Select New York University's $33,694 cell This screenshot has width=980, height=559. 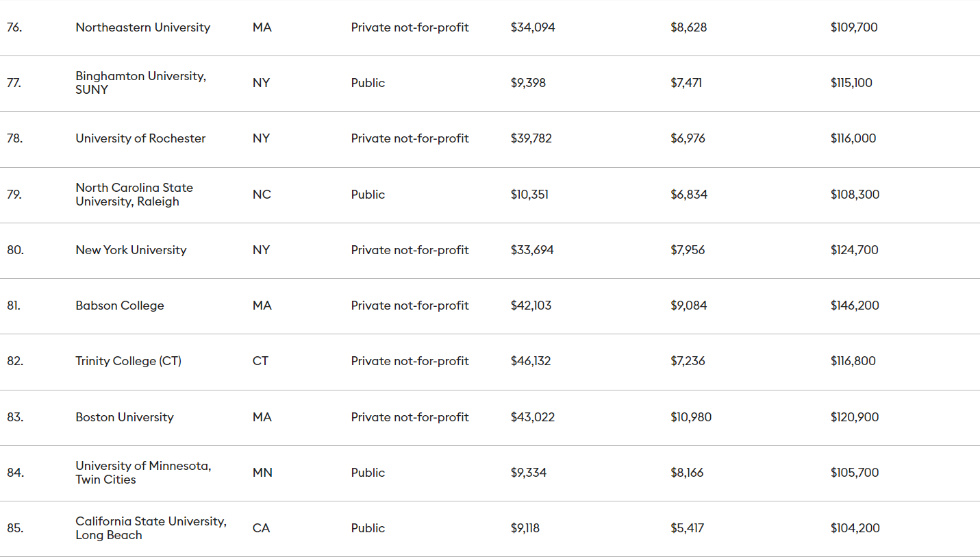tap(532, 250)
